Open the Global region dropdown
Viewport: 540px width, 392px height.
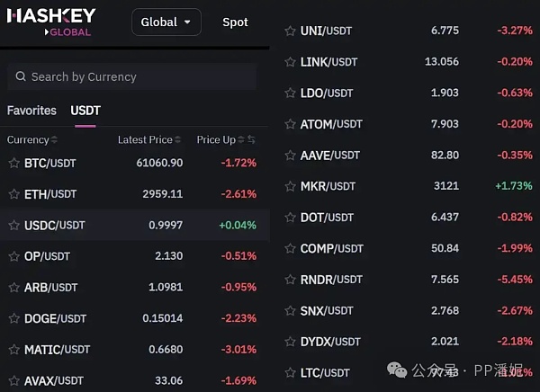(166, 22)
